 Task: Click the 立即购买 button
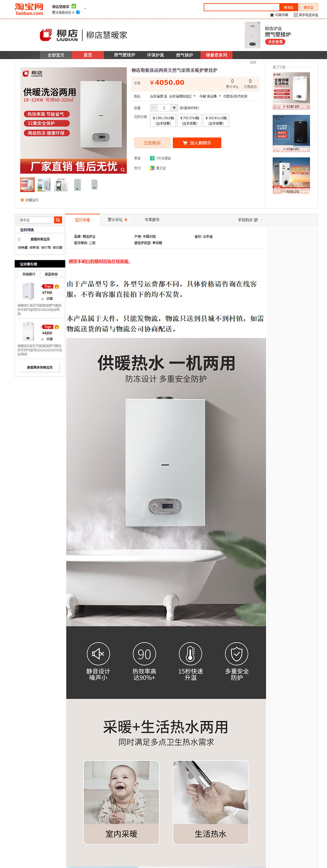[152, 143]
